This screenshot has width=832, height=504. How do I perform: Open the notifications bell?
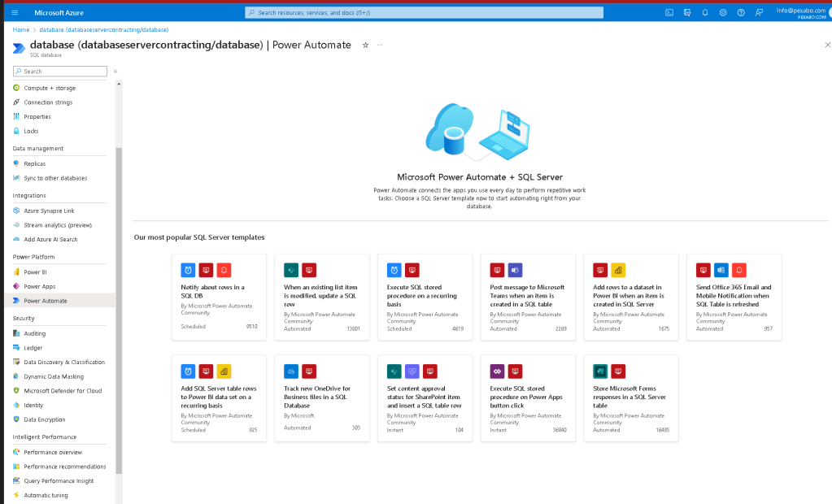click(x=705, y=13)
